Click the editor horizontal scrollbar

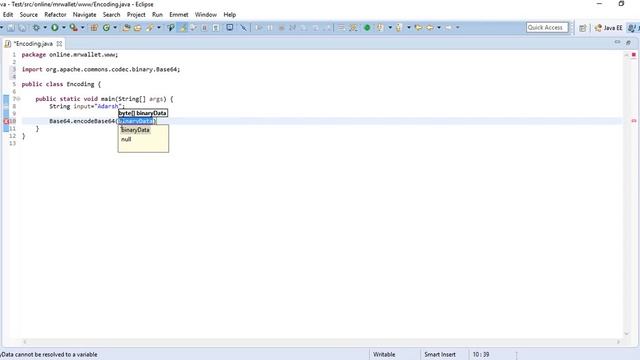(321, 342)
